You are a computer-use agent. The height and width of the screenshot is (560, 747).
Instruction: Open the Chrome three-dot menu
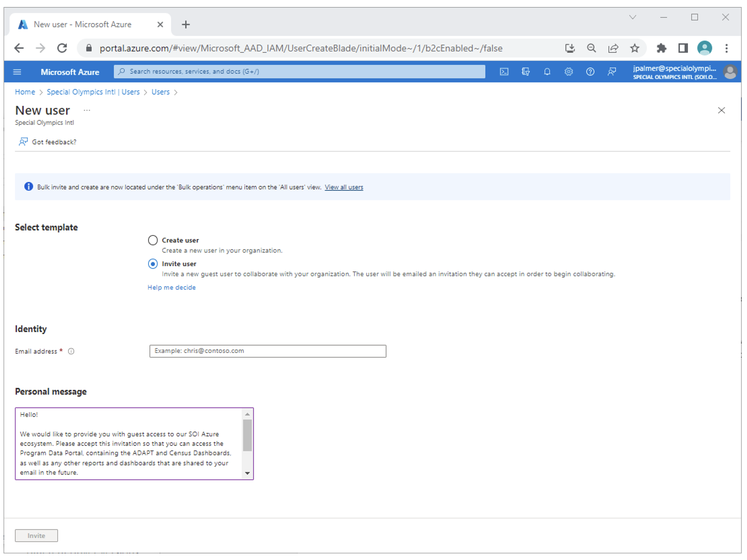726,48
